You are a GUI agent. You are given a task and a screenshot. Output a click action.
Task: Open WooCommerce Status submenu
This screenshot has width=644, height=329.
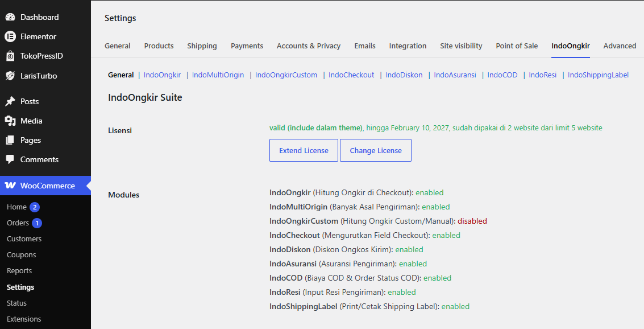[16, 303]
